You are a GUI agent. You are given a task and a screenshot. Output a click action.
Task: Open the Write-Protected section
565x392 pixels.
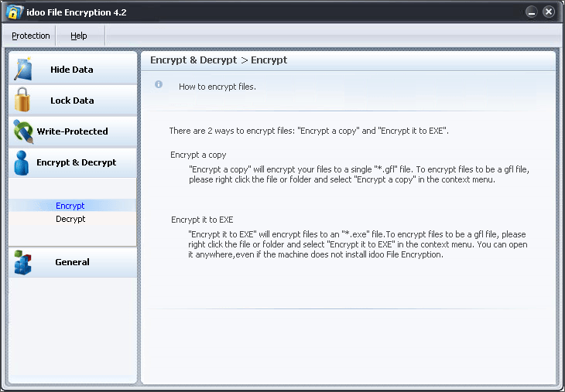(x=73, y=131)
